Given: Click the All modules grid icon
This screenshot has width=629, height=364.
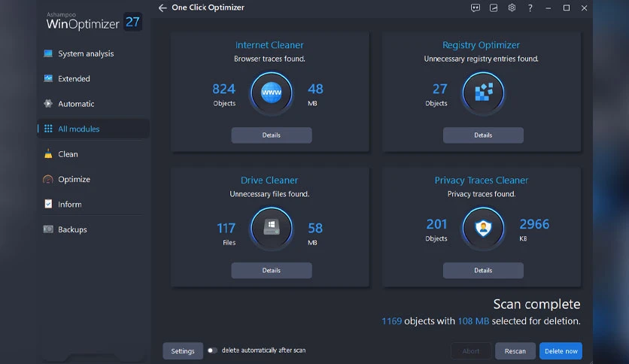Looking at the screenshot, I should click(x=48, y=129).
